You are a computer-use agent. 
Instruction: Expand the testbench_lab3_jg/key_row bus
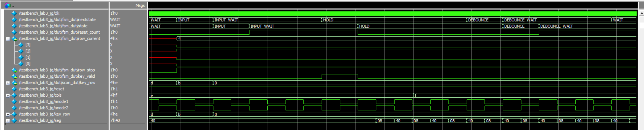(x=8, y=114)
